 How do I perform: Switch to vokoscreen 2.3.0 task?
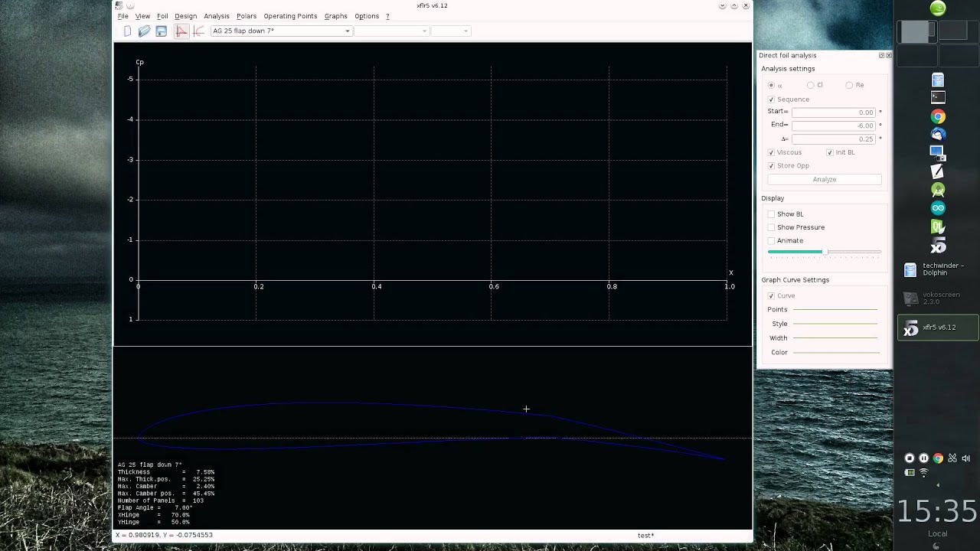[938, 298]
